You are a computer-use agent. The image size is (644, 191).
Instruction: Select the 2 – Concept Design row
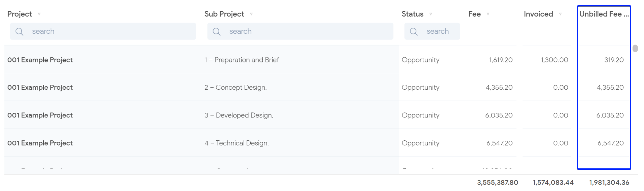[x=235, y=88]
